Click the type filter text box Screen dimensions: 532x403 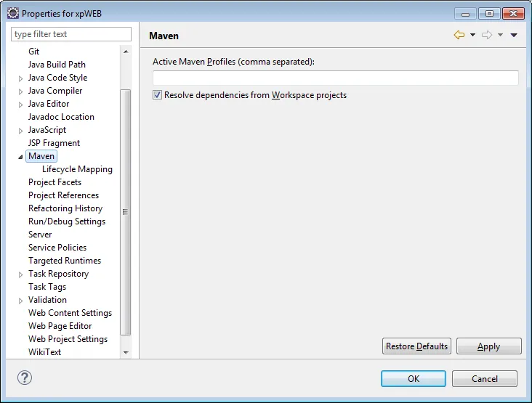(71, 34)
